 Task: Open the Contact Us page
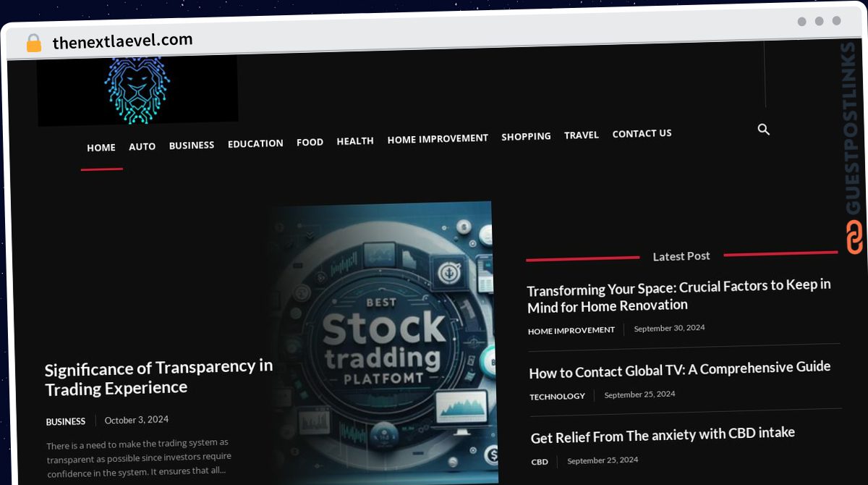tap(642, 133)
